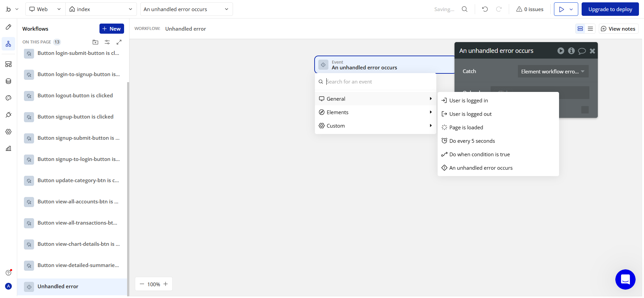Expand the Custom event category
Image resolution: width=644 pixels, height=298 pixels.
tap(376, 126)
